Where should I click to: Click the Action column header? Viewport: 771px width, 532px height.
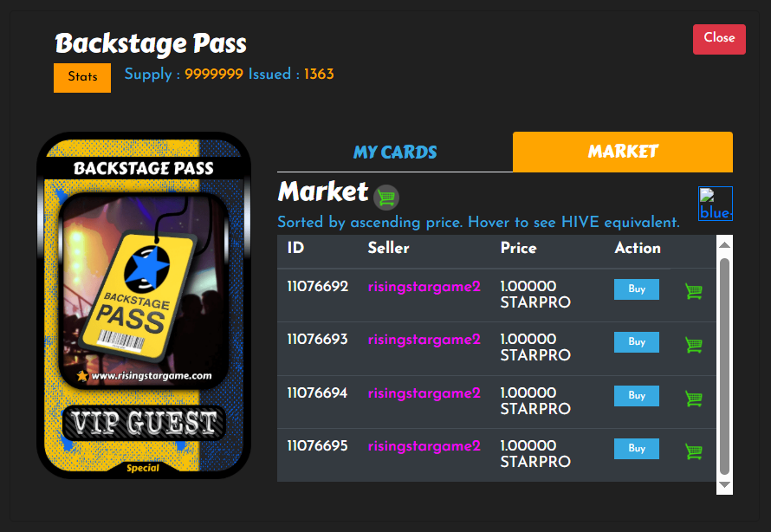pos(638,248)
